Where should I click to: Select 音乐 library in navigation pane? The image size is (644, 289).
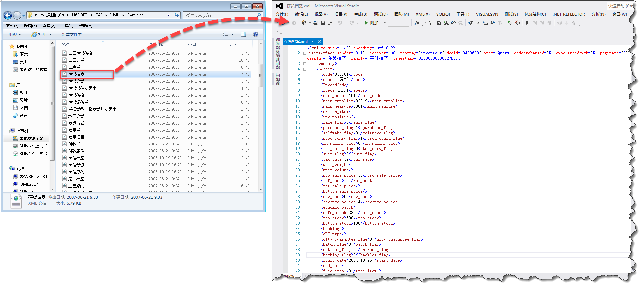click(x=20, y=115)
